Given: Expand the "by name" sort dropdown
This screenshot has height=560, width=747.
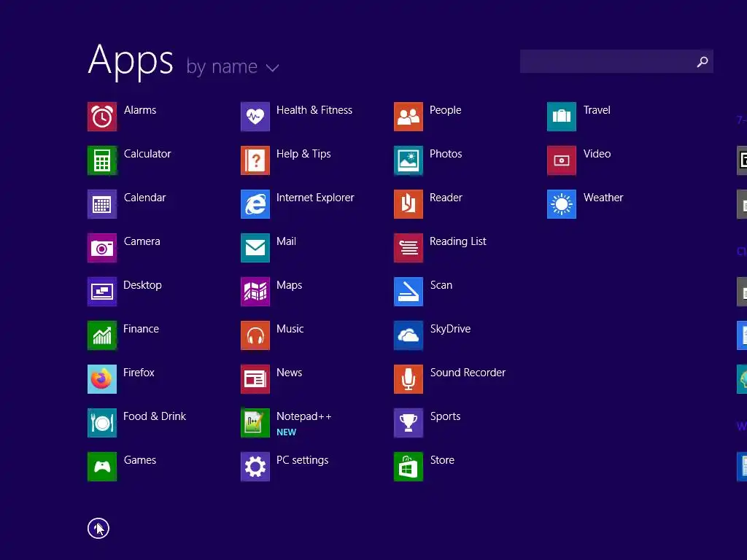Looking at the screenshot, I should click(x=233, y=66).
